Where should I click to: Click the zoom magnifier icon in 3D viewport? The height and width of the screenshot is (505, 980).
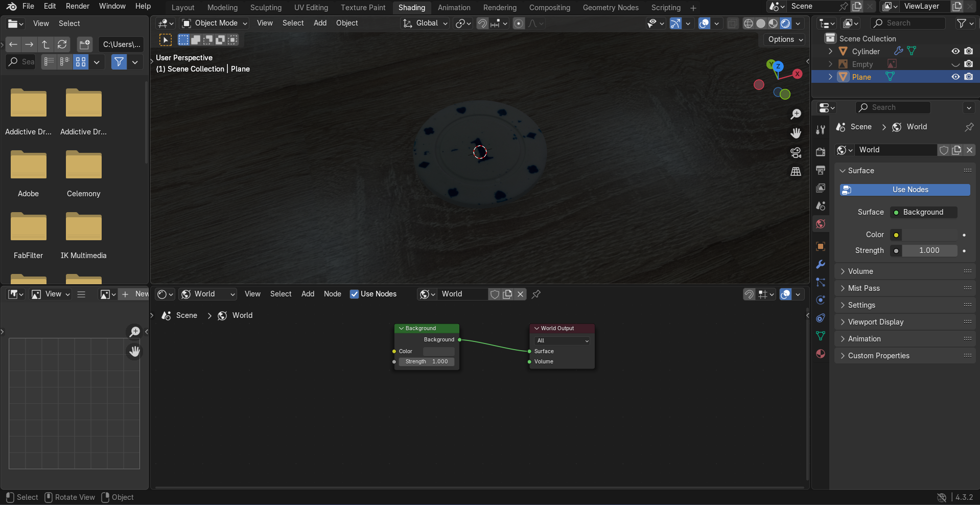796,114
